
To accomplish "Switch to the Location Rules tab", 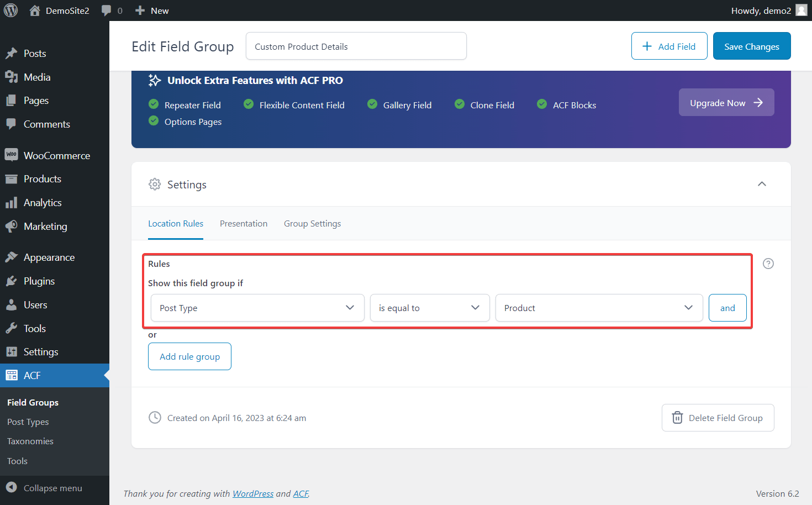I will (x=176, y=224).
